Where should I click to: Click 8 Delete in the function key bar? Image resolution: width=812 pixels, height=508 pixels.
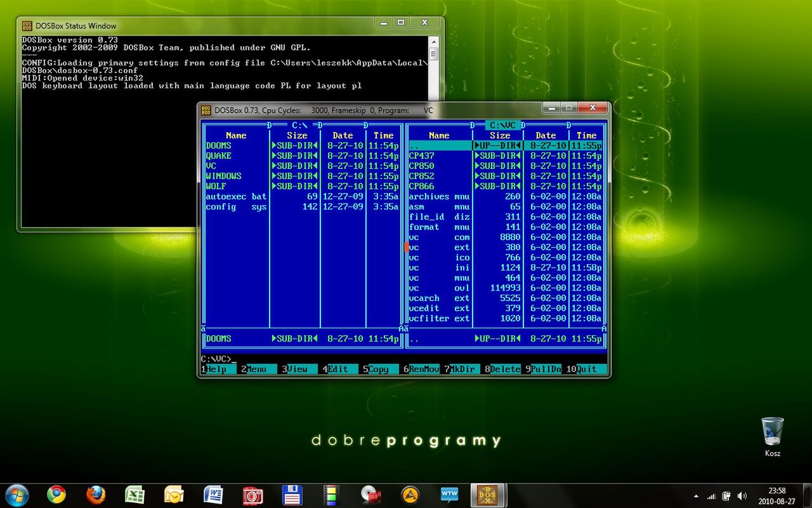pos(502,369)
